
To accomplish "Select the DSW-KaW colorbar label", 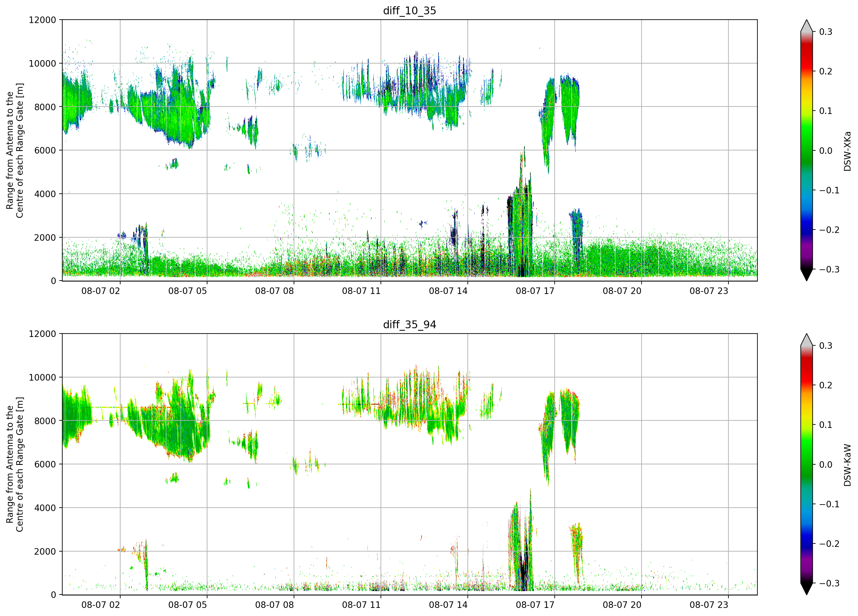I will pos(847,465).
